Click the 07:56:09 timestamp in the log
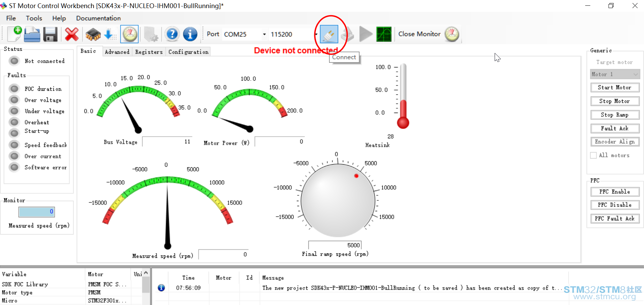The image size is (644, 305). point(188,288)
